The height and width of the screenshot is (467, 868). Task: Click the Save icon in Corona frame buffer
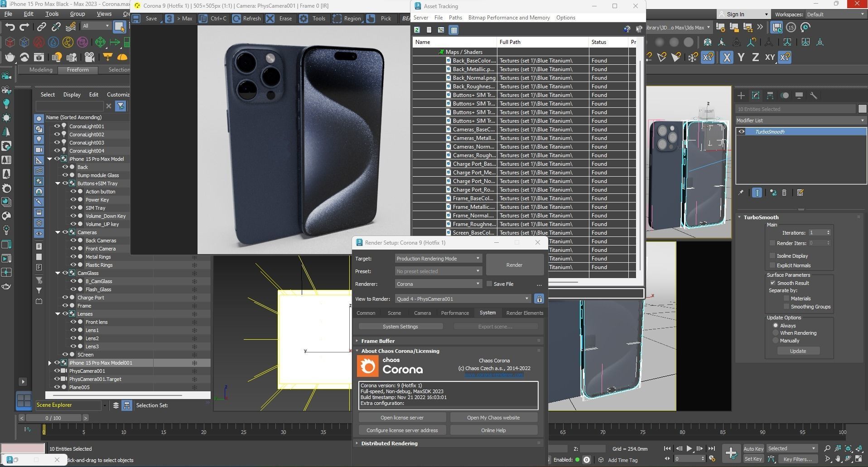(x=136, y=19)
